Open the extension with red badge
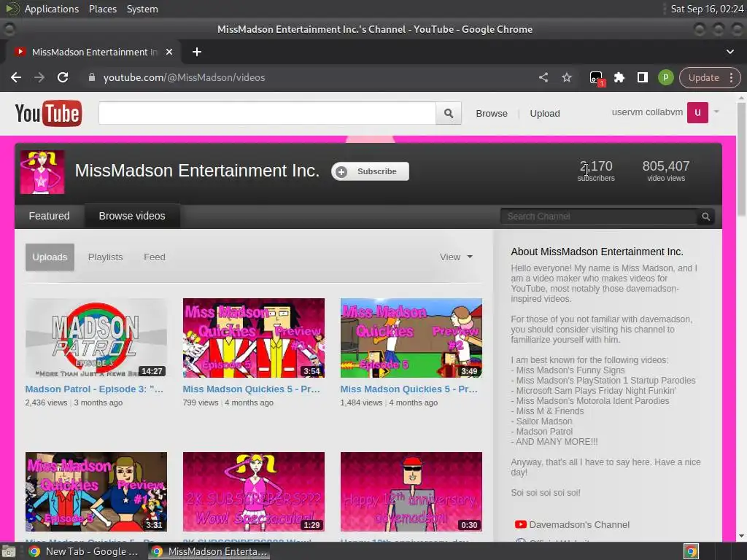This screenshot has width=747, height=560. (596, 78)
